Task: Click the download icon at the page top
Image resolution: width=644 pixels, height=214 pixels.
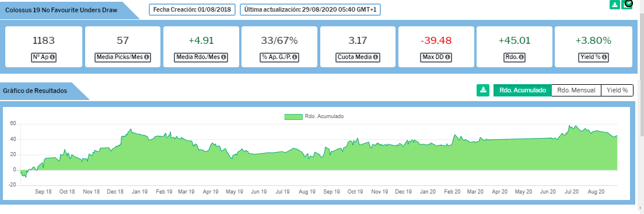Action: [x=614, y=5]
